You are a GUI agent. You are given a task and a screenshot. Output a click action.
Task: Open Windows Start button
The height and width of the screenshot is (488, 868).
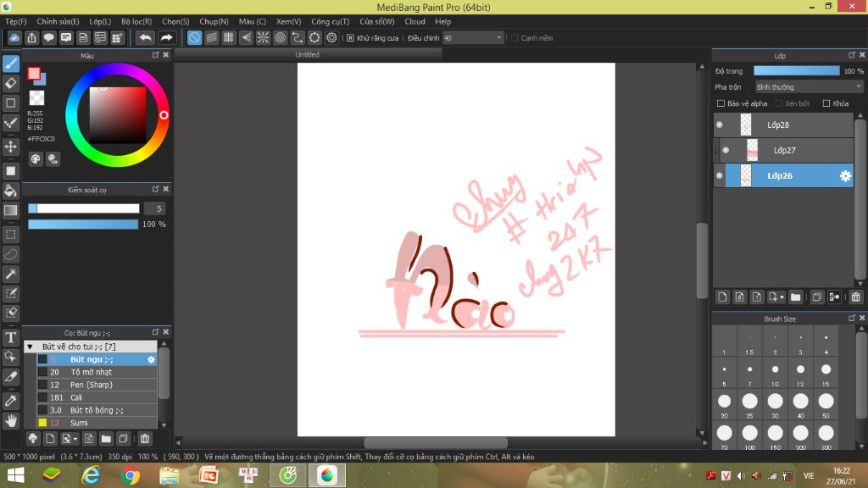point(15,476)
